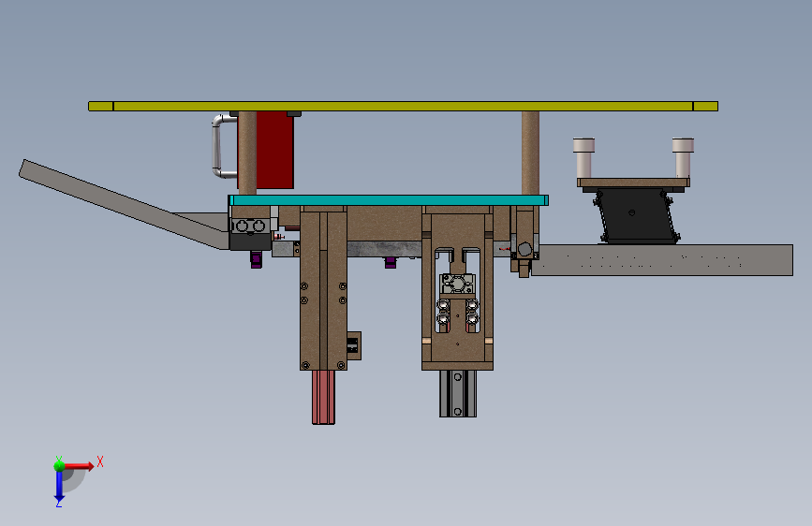This screenshot has height=526, width=812.
Task: Select the right white cylindrical standoff
Action: (683, 158)
